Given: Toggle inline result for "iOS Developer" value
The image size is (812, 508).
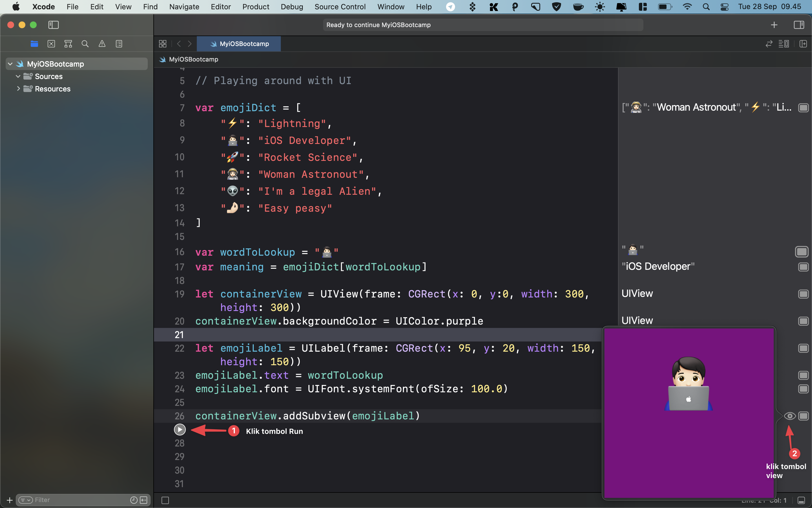Looking at the screenshot, I should (803, 267).
